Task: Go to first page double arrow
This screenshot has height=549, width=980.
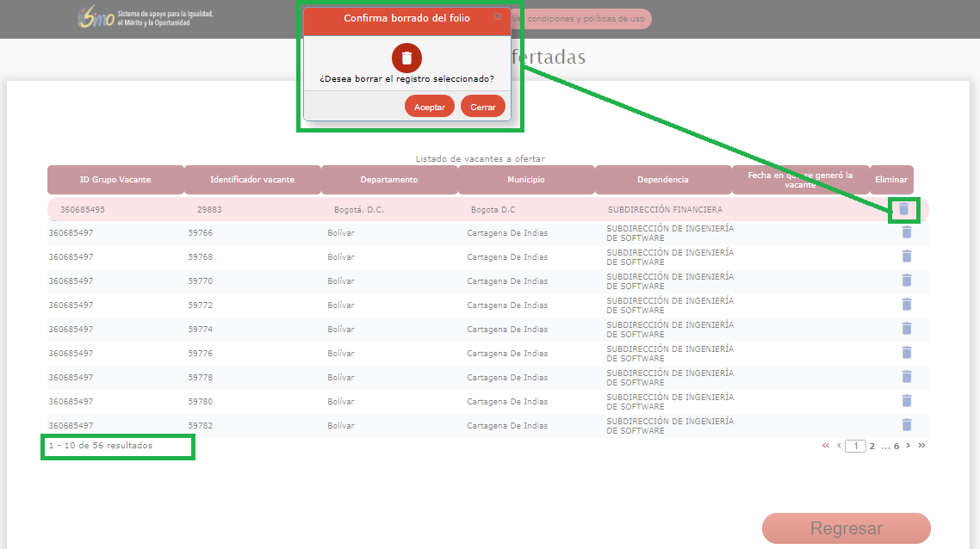Action: pos(826,446)
